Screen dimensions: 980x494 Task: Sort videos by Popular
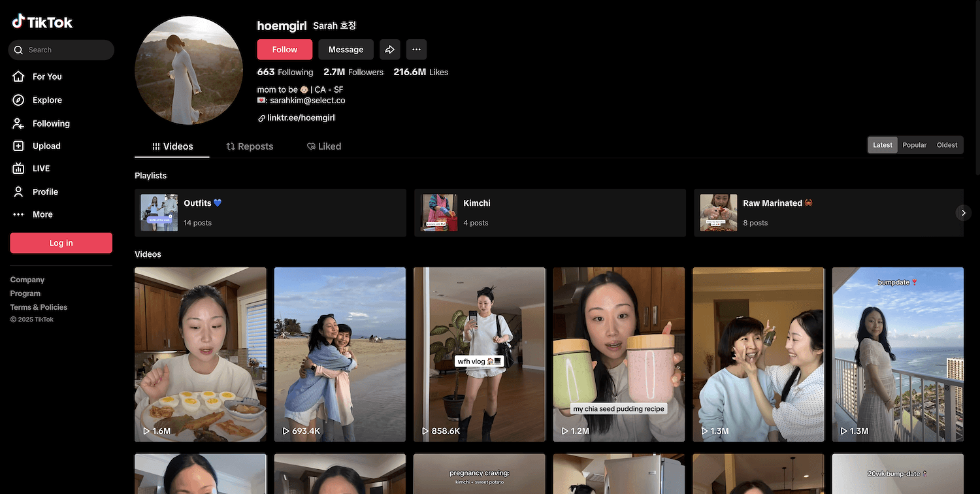coord(914,145)
